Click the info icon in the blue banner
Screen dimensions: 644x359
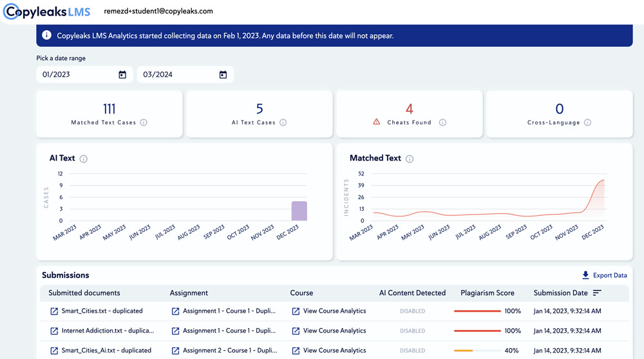click(x=47, y=35)
